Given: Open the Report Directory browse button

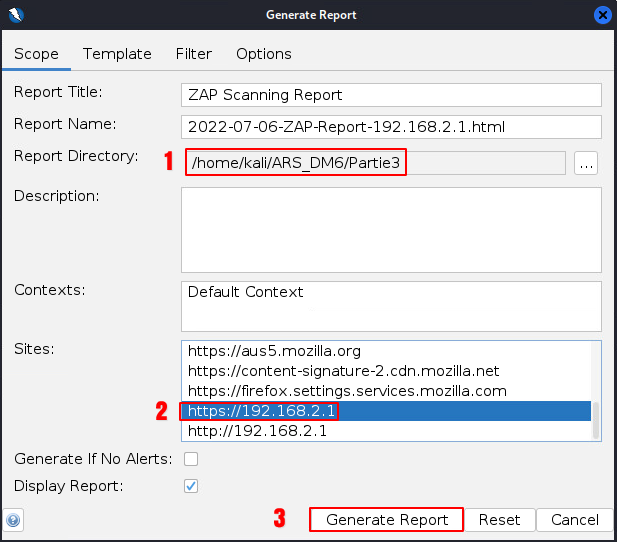Looking at the screenshot, I should [586, 163].
